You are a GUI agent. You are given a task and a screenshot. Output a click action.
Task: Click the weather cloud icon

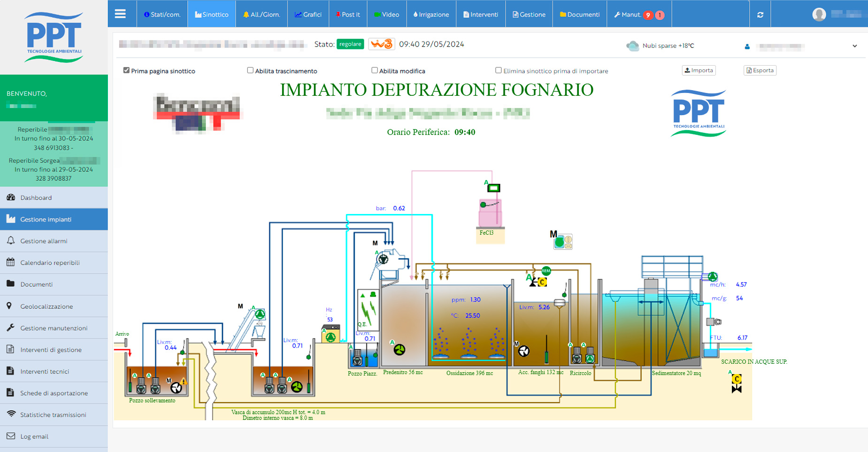pyautogui.click(x=633, y=46)
